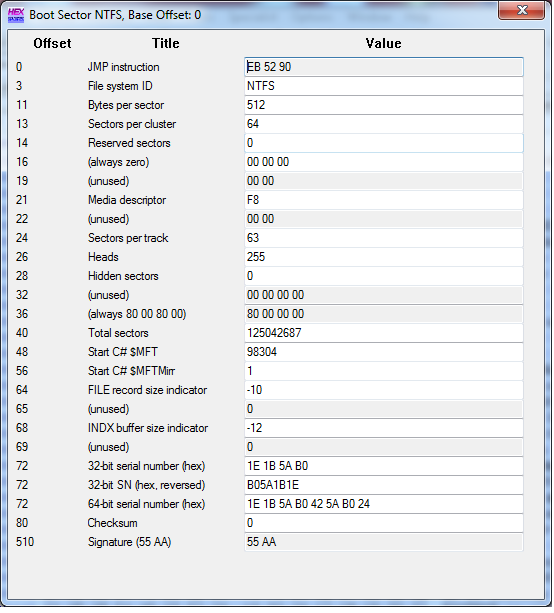This screenshot has width=554, height=613.
Task: Select the Start C# $MFTMirr value field
Action: tap(384, 371)
